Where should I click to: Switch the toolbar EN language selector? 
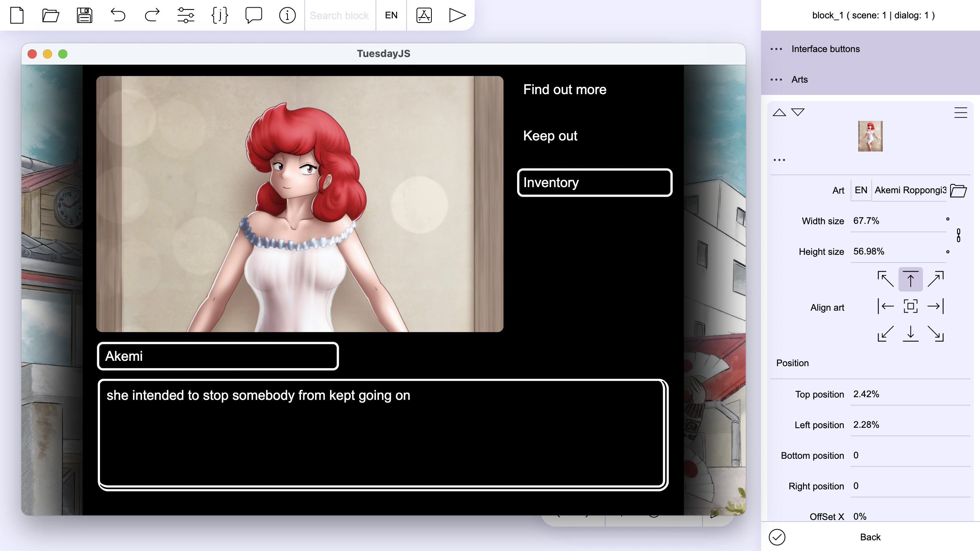click(x=391, y=15)
